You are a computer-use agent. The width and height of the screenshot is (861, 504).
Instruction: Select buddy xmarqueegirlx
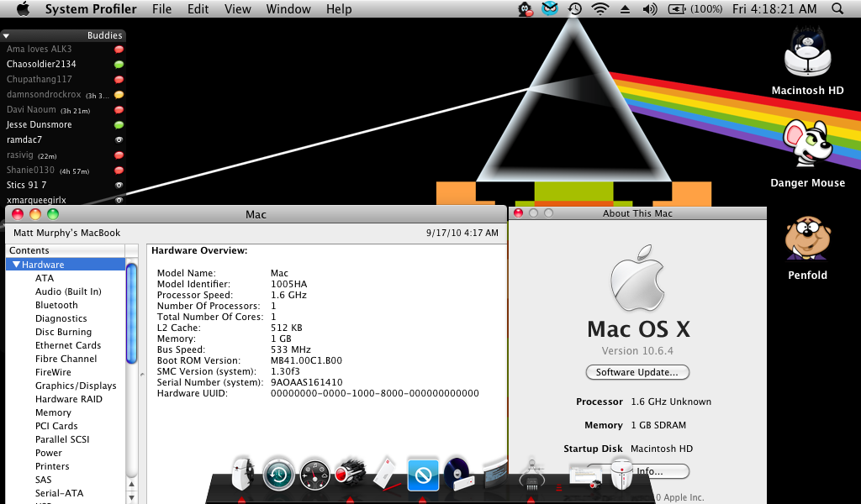36,200
